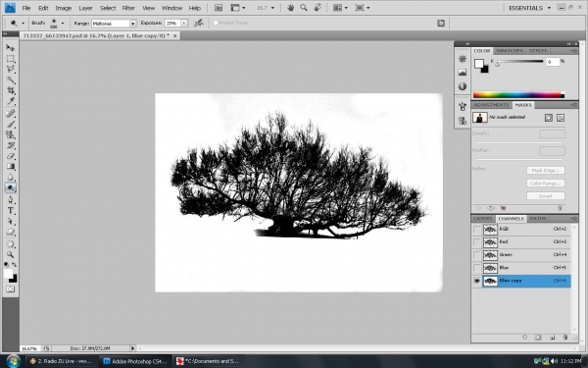The image size is (588, 368).
Task: Open the Range dropdown (Midtones)
Action: [114, 24]
